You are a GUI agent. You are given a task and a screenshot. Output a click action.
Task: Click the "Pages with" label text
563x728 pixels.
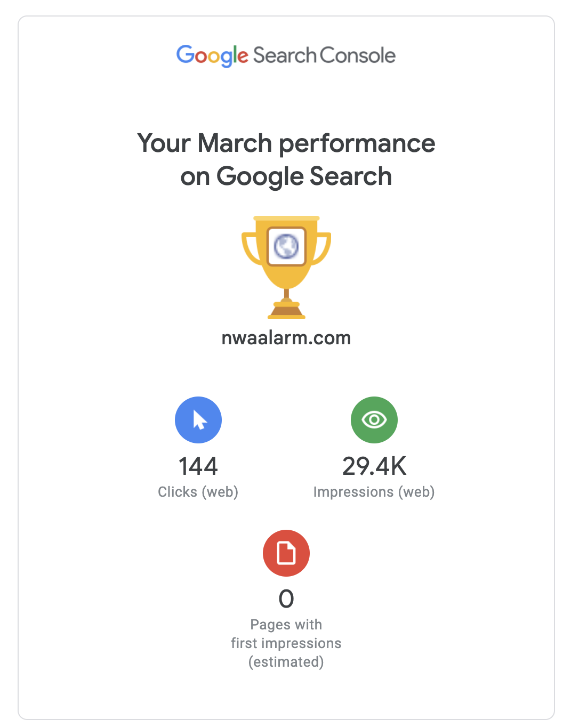[286, 625]
